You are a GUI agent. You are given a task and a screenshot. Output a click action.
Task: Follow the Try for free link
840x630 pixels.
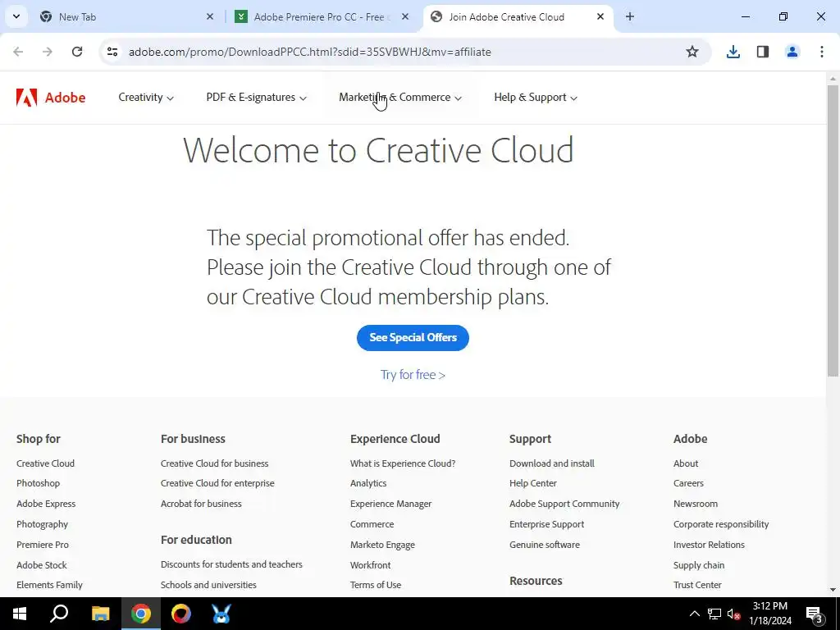(413, 374)
